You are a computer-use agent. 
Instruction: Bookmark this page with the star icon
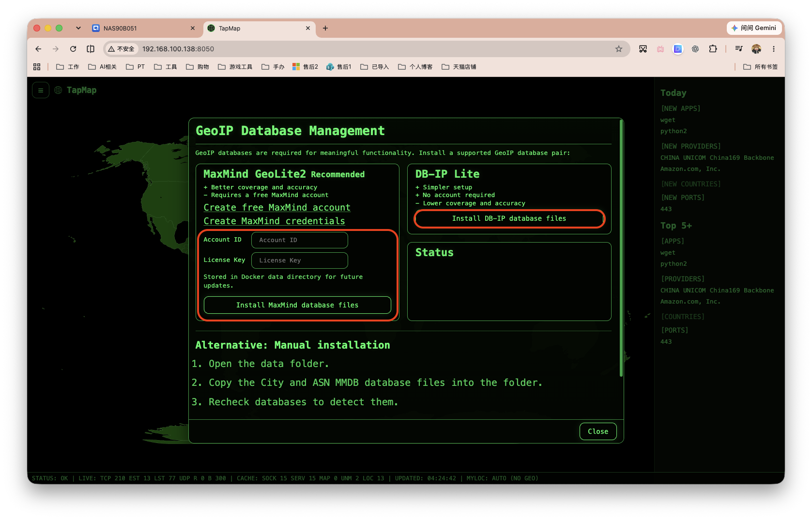click(619, 49)
